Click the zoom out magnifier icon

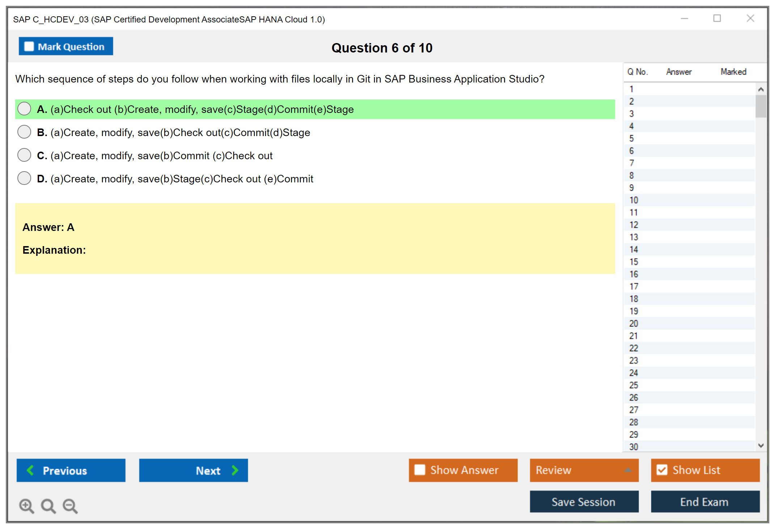70,506
